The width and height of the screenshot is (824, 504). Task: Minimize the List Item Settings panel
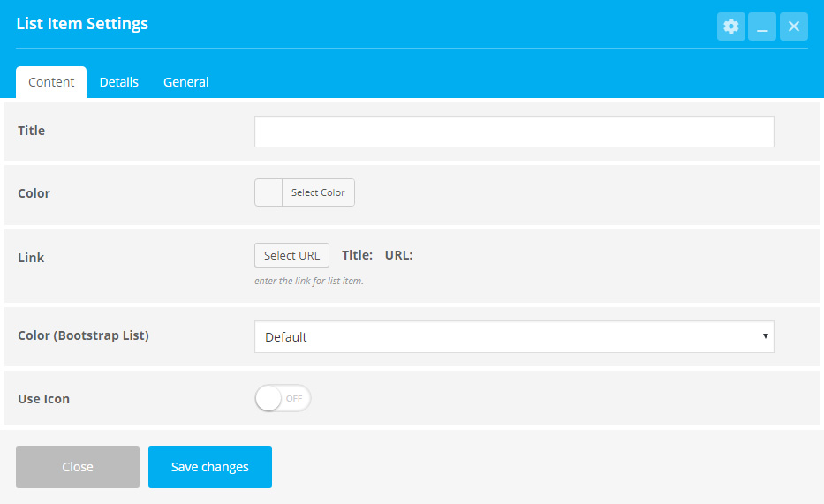pos(762,26)
